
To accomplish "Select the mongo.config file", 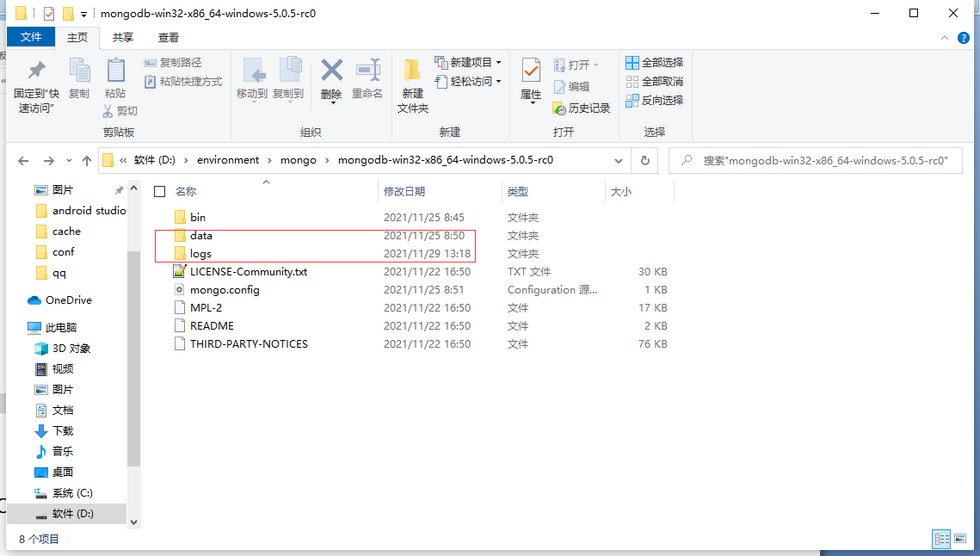I will coord(225,289).
